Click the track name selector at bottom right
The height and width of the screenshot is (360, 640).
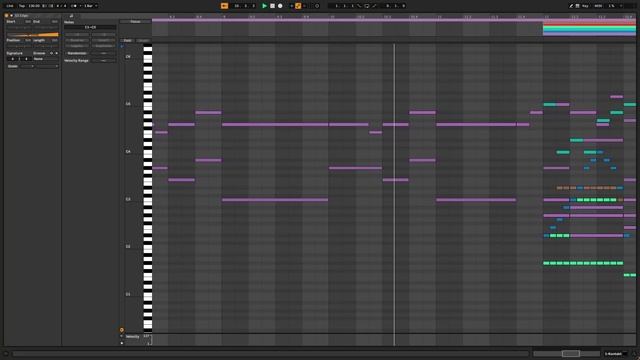[x=616, y=354]
